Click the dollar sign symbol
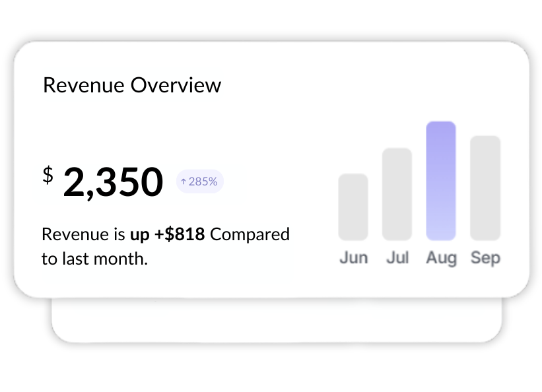 coord(47,175)
